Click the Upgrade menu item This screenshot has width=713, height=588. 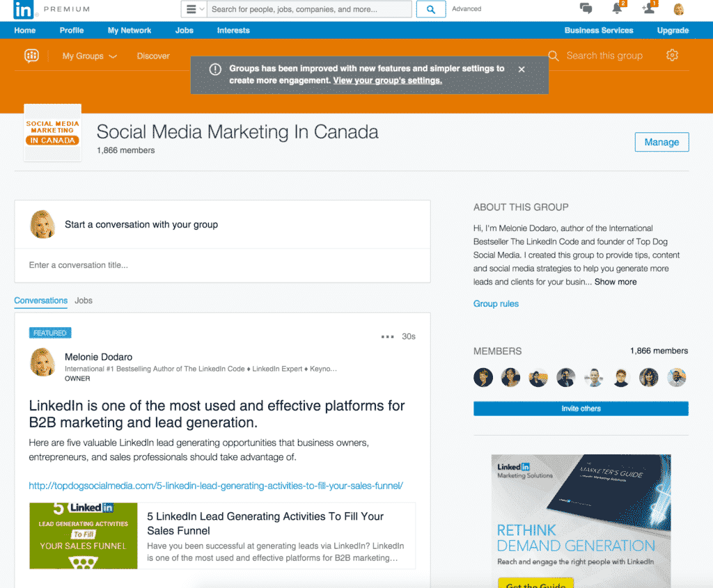(673, 31)
